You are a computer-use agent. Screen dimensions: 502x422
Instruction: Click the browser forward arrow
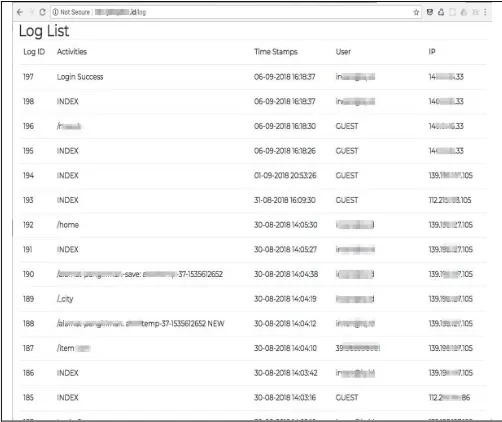[31, 12]
